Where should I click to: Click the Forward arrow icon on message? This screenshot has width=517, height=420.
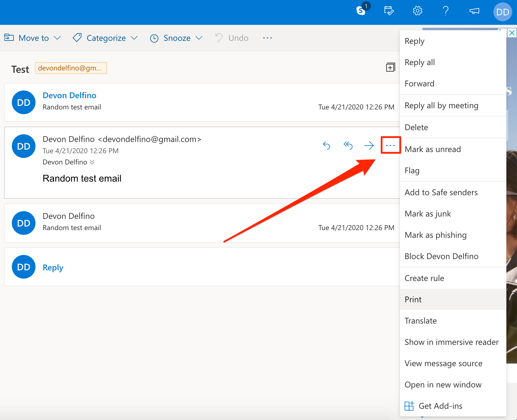pos(369,146)
